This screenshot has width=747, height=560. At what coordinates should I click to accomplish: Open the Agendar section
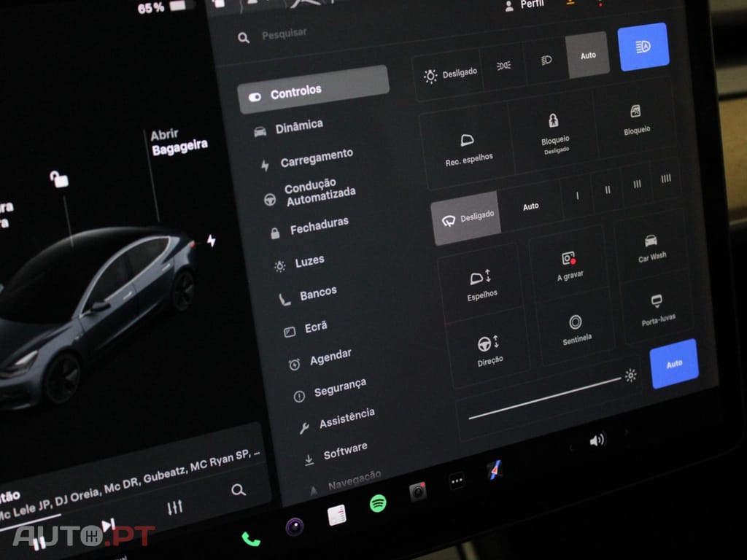click(320, 359)
